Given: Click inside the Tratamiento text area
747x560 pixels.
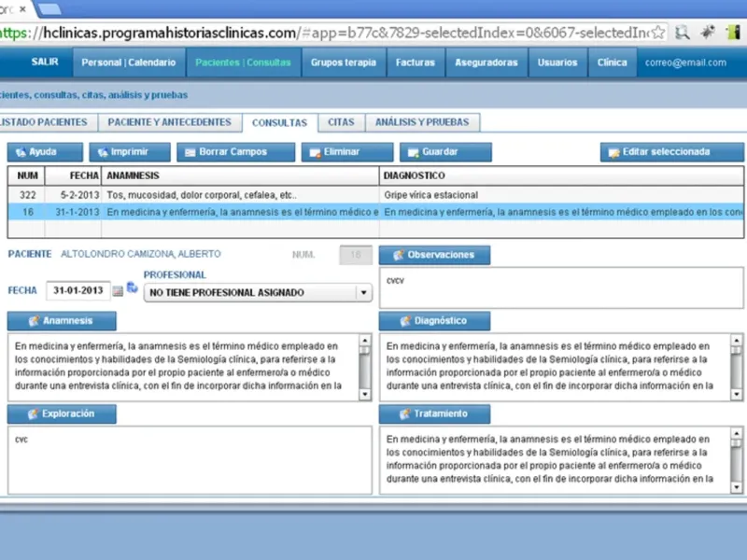Looking at the screenshot, I should click(555, 460).
